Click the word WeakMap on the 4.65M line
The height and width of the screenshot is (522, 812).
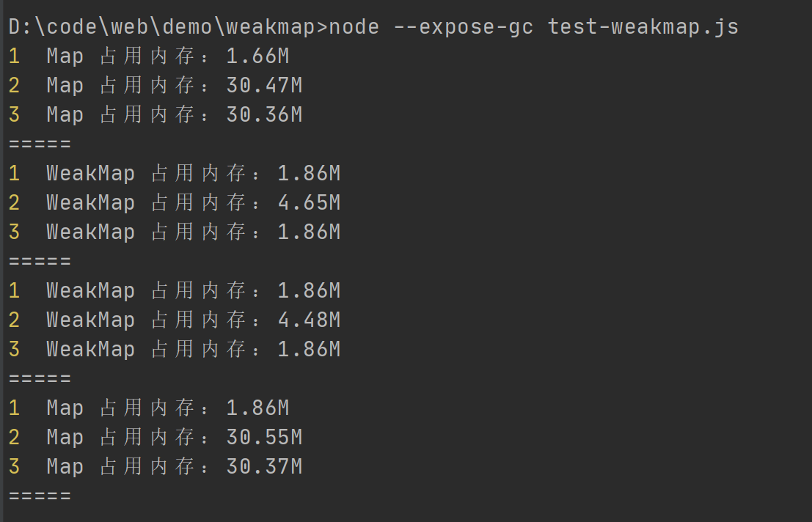point(91,203)
